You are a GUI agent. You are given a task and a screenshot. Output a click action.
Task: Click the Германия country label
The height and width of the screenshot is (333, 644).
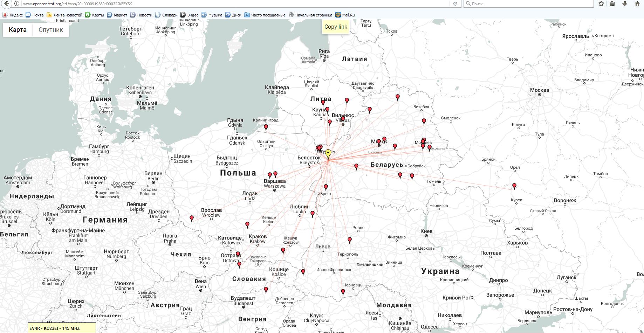(105, 220)
